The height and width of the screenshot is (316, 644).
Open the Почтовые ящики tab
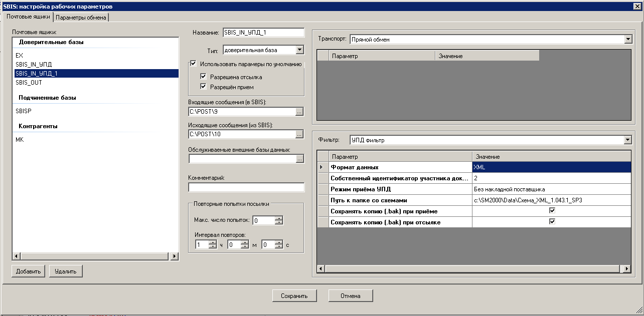click(x=28, y=17)
